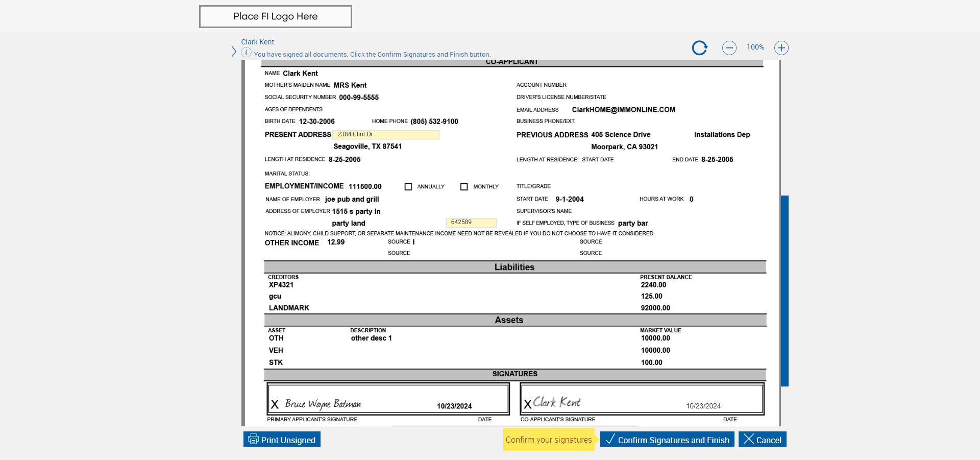Click the info icon beside signed message
This screenshot has height=460, width=980.
[246, 53]
